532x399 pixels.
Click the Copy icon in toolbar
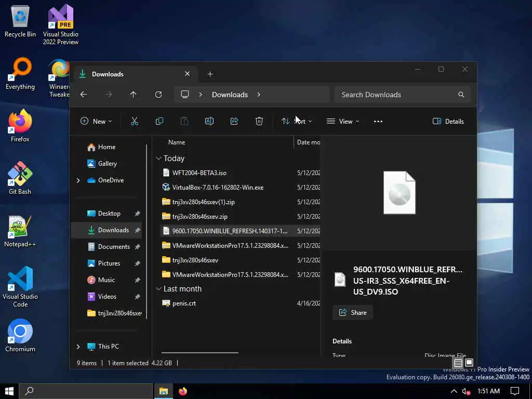click(159, 121)
